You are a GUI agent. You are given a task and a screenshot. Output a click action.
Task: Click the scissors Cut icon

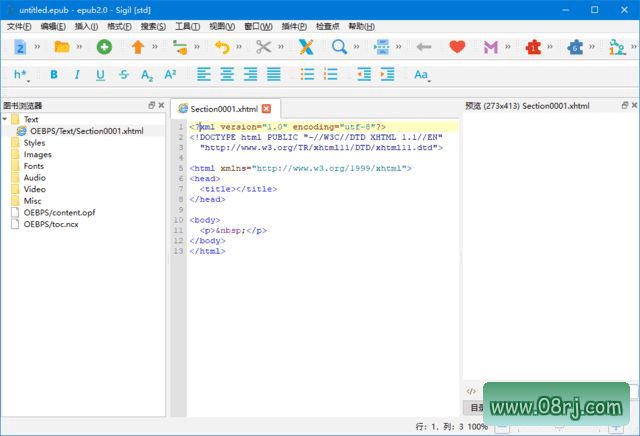[x=263, y=46]
